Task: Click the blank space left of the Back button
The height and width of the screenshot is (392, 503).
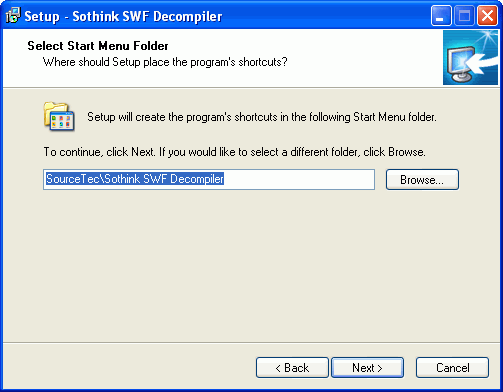Action: click(x=128, y=368)
